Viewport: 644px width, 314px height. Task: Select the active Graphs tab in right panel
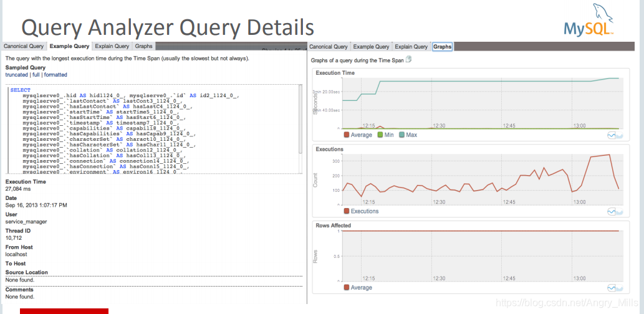click(443, 46)
